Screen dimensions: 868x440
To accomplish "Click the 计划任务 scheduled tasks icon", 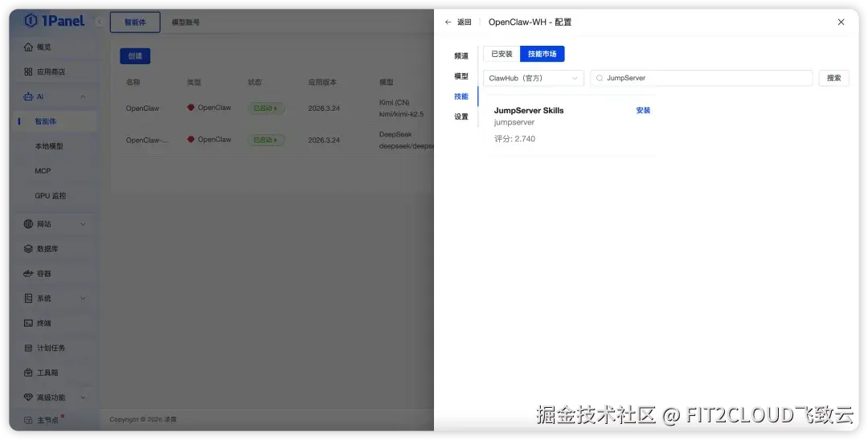I will point(28,348).
